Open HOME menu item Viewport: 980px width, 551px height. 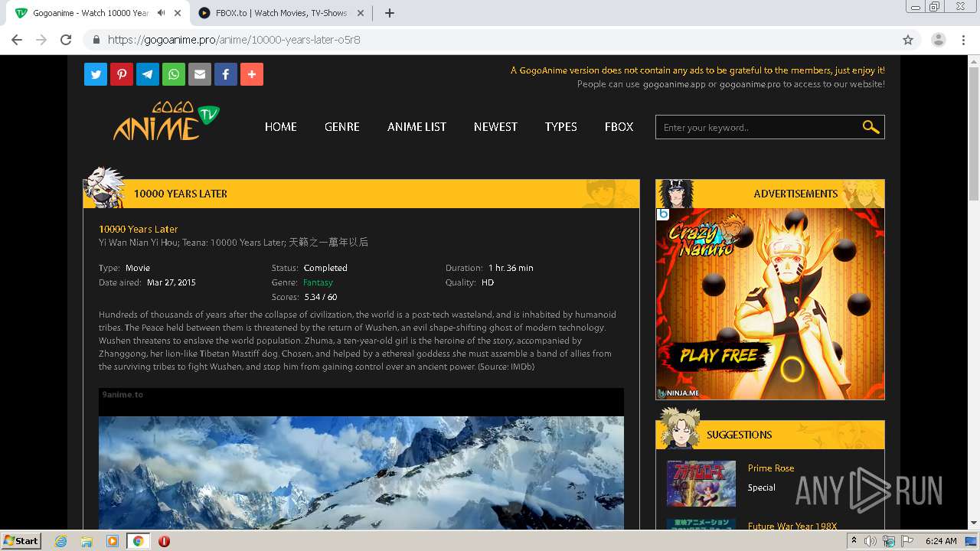[x=281, y=127]
